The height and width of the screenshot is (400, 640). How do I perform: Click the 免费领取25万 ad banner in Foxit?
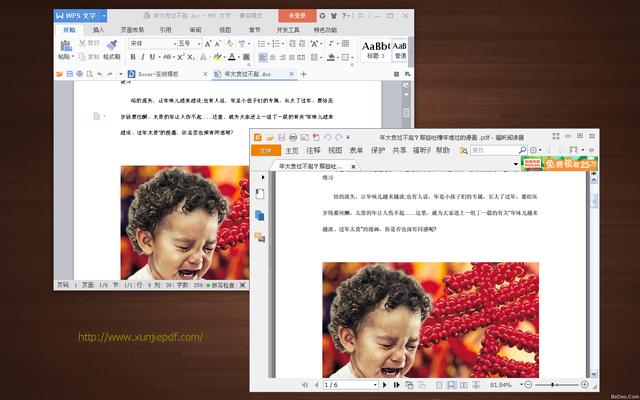click(559, 164)
